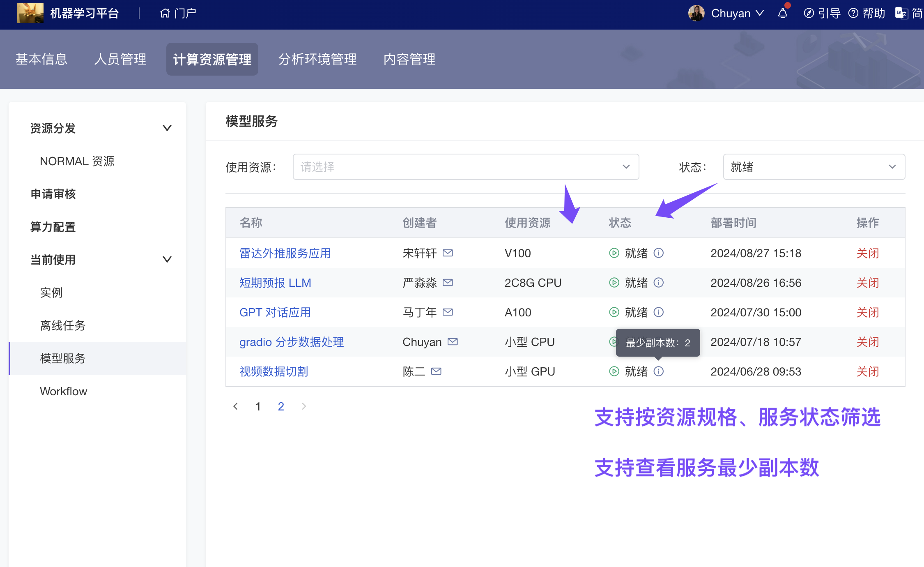Collapse the 资源分发 section
This screenshot has height=567, width=924.
[167, 128]
